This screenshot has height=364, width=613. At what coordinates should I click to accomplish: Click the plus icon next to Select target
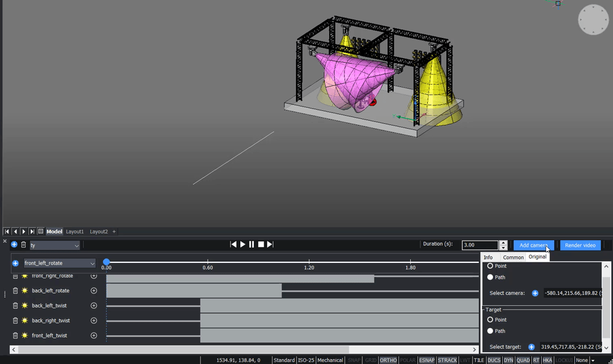pyautogui.click(x=533, y=347)
